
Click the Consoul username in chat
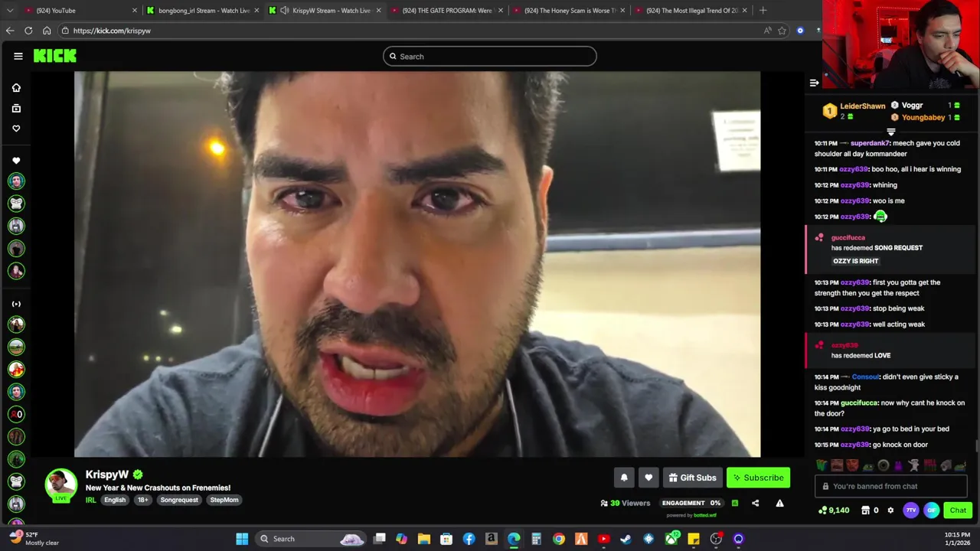click(x=866, y=377)
